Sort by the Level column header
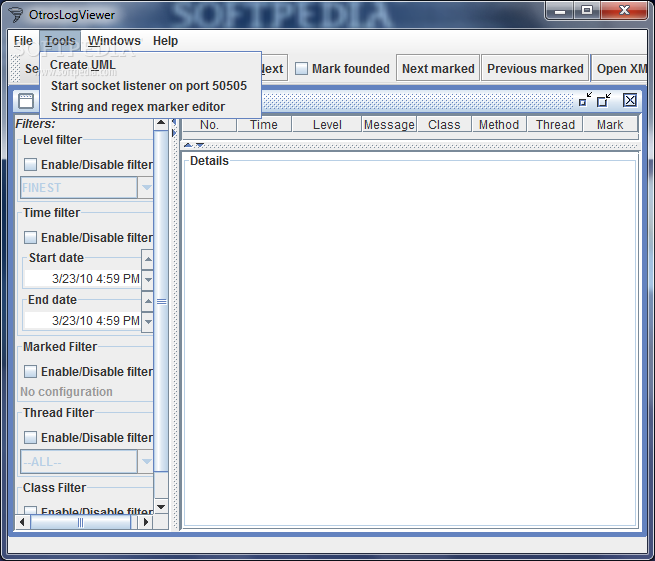This screenshot has width=655, height=561. pos(327,124)
